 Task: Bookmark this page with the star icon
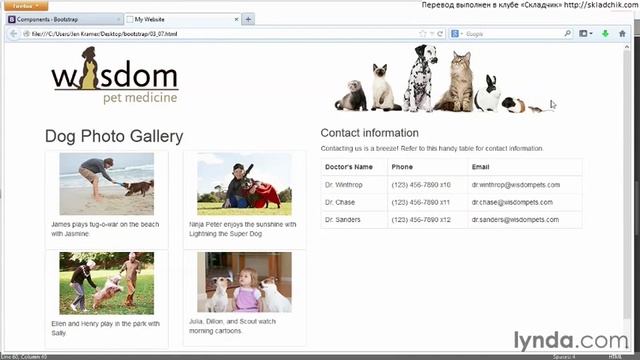pyautogui.click(x=423, y=34)
